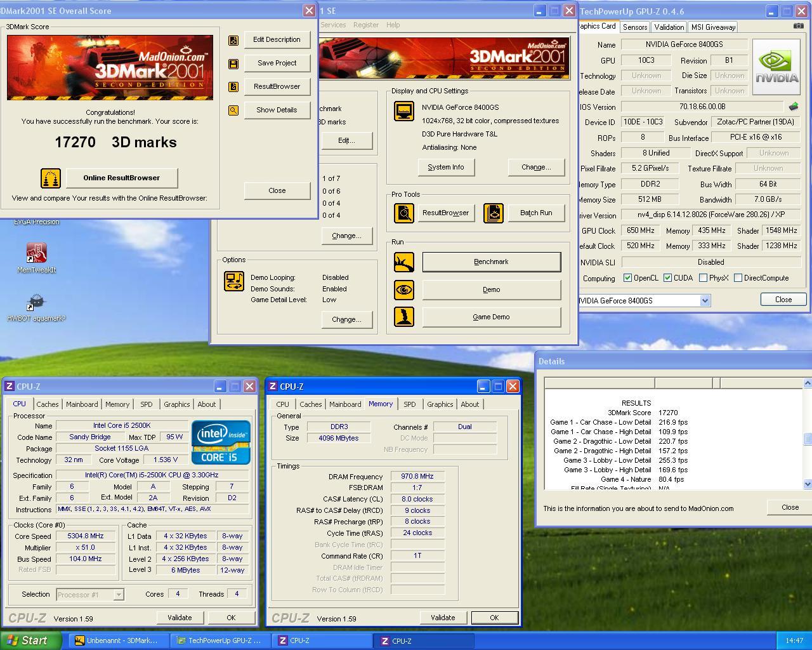The height and width of the screenshot is (650, 812).
Task: Click the Demo eye icon
Action: coord(404,290)
